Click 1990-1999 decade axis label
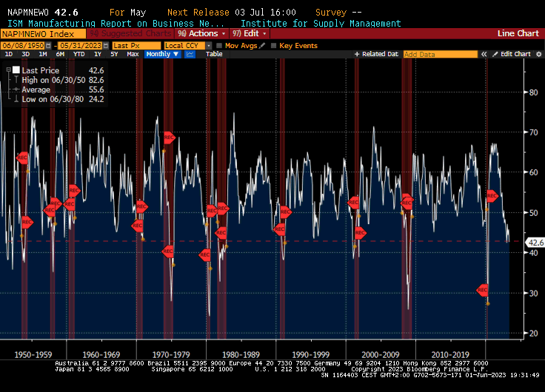The height and width of the screenshot is (392, 545). click(x=311, y=354)
